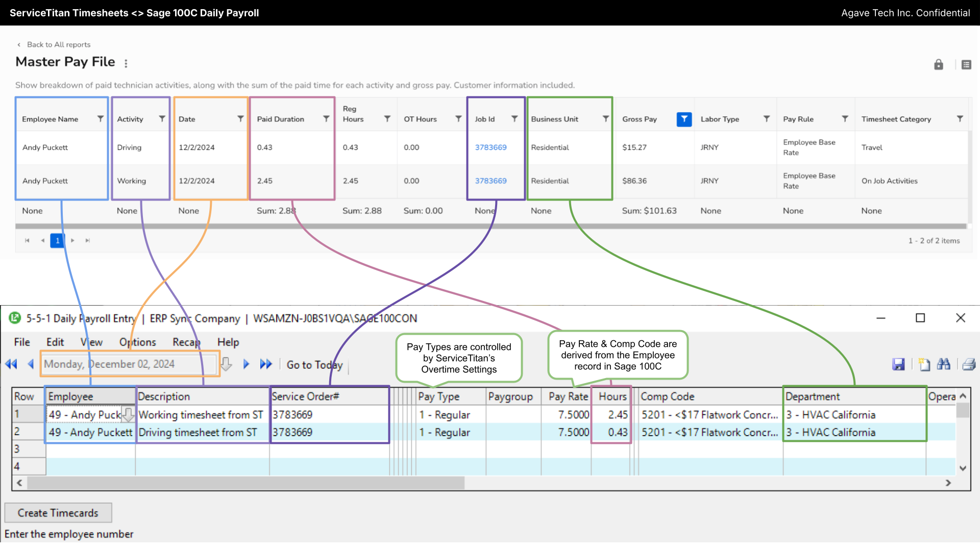Open the employee lookup dropdown in row 1

pyautogui.click(x=128, y=415)
